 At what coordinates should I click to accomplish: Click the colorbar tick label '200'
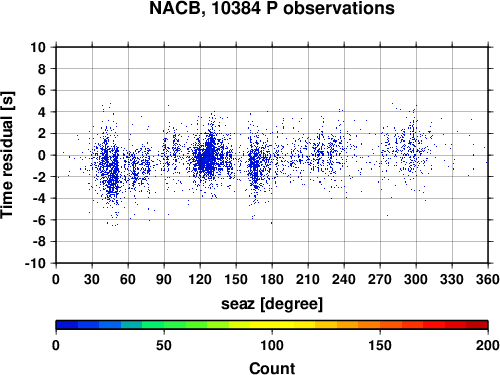(488, 345)
